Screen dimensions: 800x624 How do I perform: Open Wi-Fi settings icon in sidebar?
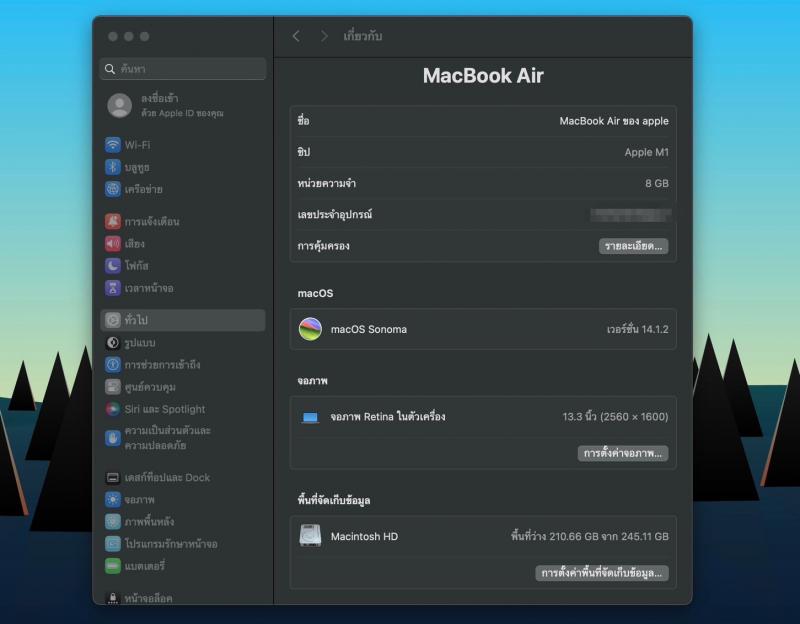pyautogui.click(x=113, y=145)
